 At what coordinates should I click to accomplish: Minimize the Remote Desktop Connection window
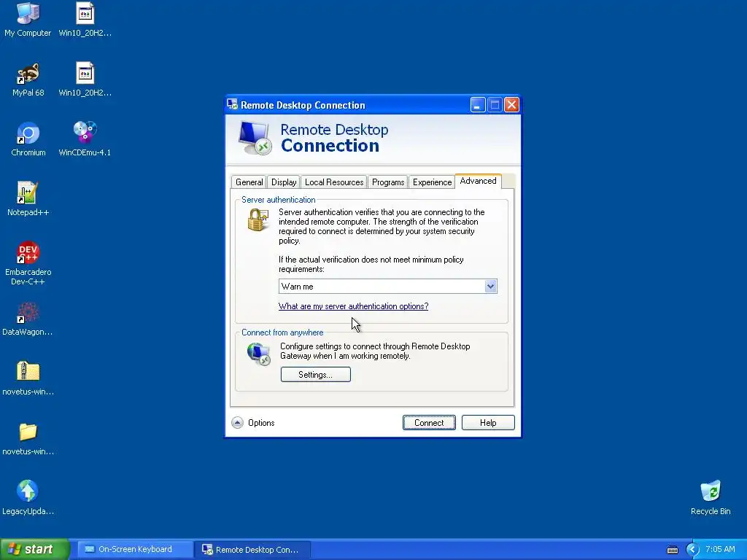(478, 105)
